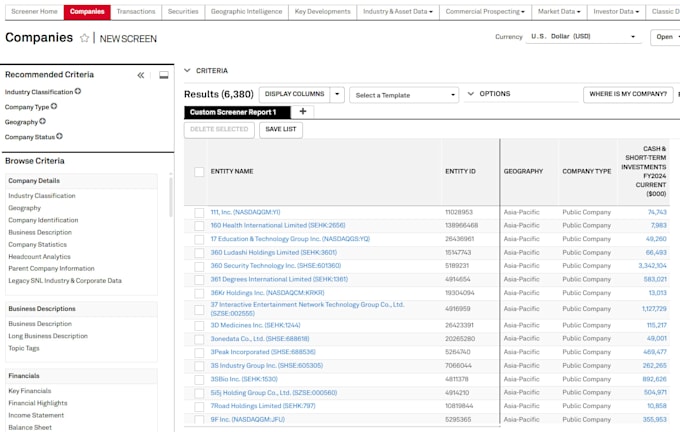The width and height of the screenshot is (680, 432).
Task: Sort by ENTITY ID column header
Action: click(460, 171)
